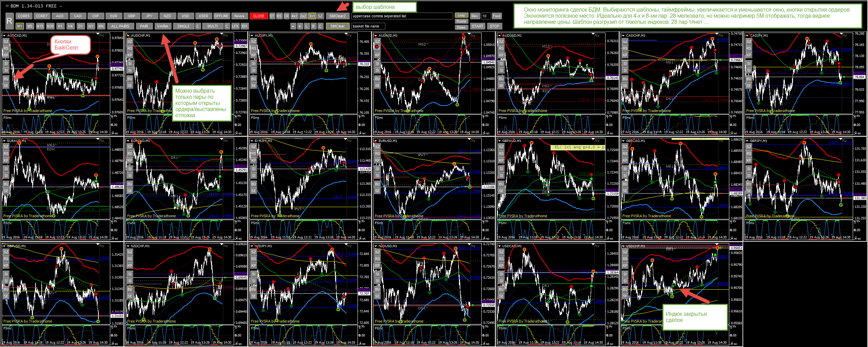Click the STOP button
The height and width of the screenshot is (347, 868).
[x=495, y=26]
